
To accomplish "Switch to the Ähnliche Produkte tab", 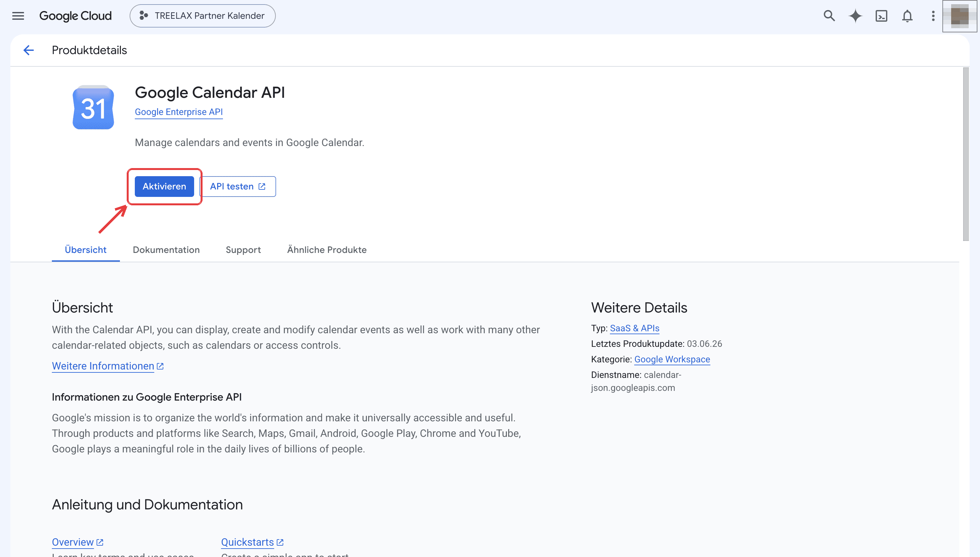I will (327, 250).
